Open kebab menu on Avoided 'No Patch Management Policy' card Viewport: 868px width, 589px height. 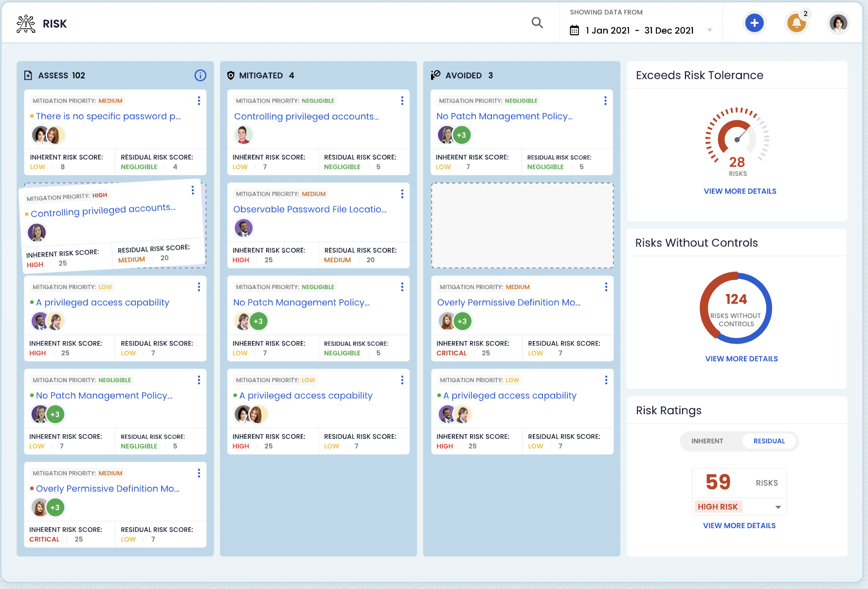(x=605, y=101)
